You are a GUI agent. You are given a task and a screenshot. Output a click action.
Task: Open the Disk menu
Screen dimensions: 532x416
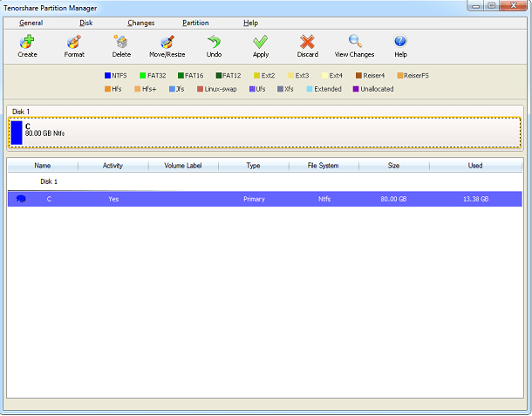click(x=85, y=23)
